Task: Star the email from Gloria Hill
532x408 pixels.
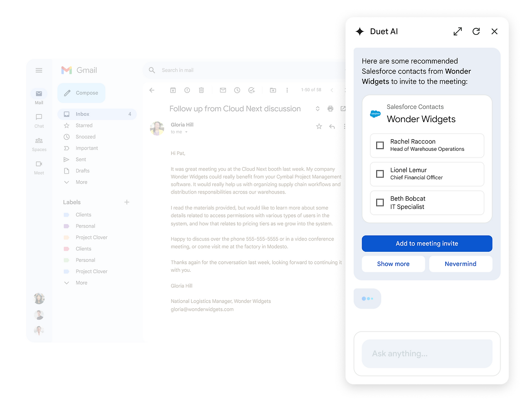Action: [319, 127]
